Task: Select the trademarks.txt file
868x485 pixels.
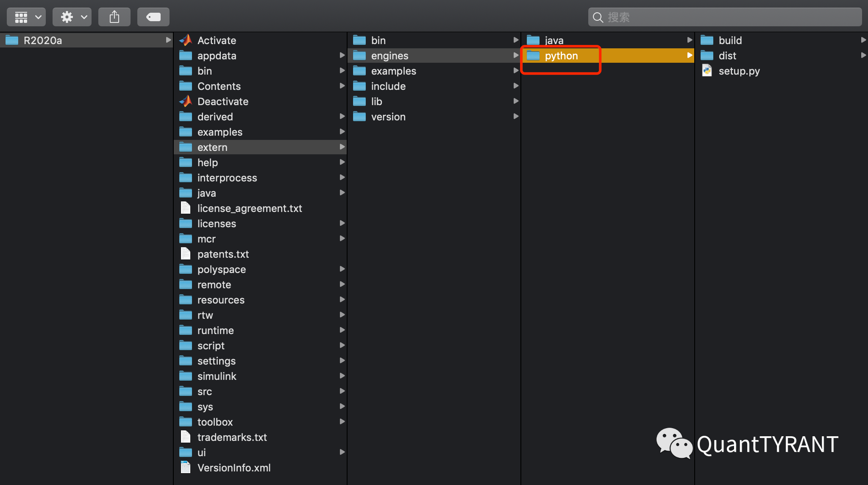Action: point(232,437)
